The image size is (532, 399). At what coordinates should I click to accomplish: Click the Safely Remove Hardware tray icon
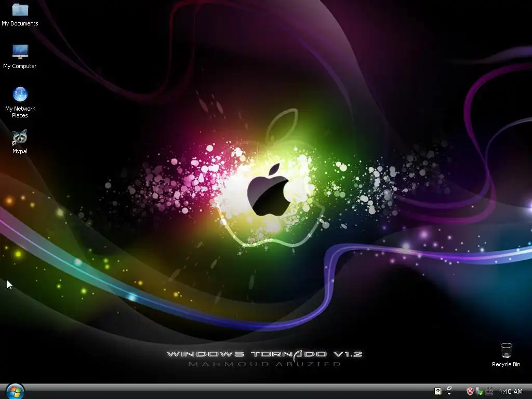(x=480, y=392)
